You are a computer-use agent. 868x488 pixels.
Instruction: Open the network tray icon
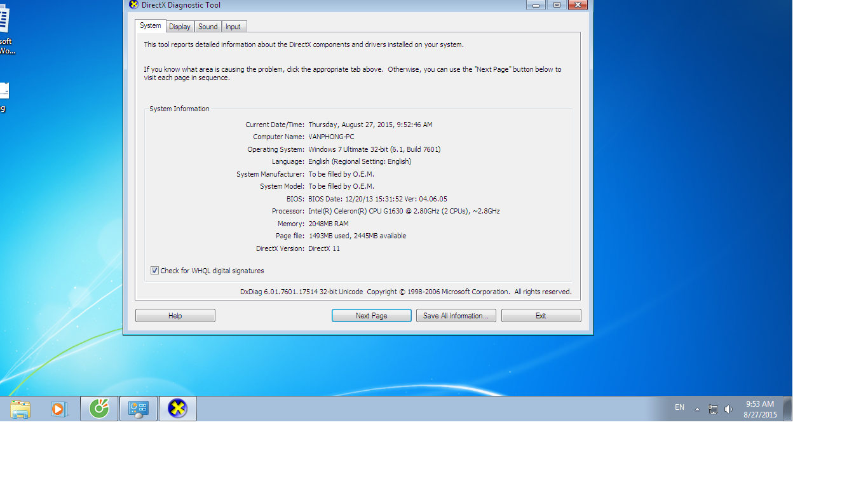[x=713, y=409]
